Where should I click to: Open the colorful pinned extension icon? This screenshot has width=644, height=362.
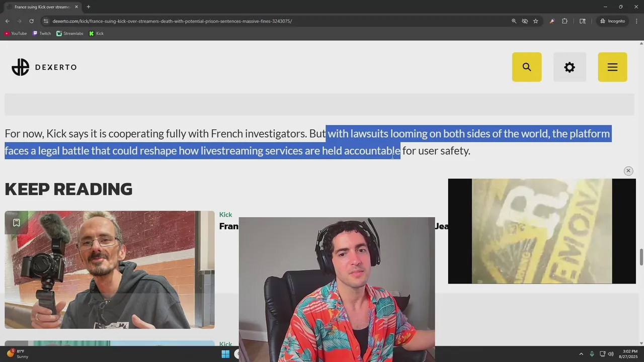(552, 21)
